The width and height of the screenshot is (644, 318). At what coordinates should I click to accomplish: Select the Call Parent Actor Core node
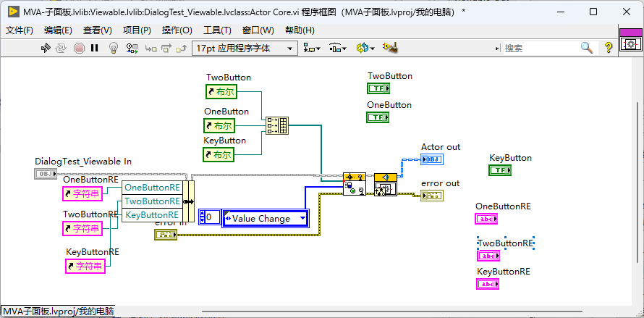386,184
